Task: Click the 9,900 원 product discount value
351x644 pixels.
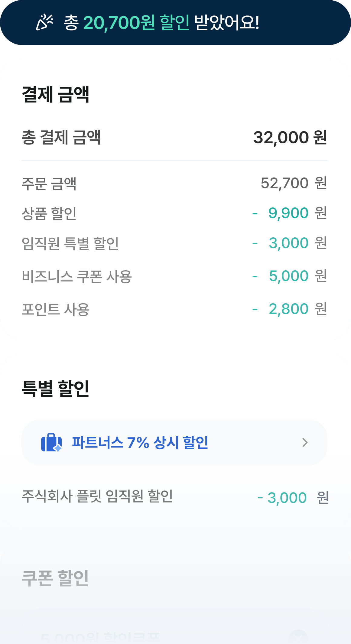Action: 297,213
